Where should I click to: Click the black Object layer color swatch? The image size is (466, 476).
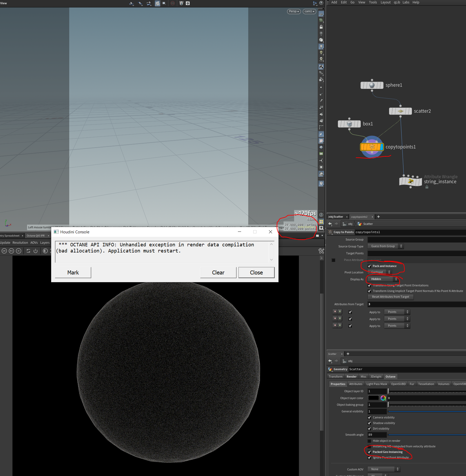click(x=373, y=398)
